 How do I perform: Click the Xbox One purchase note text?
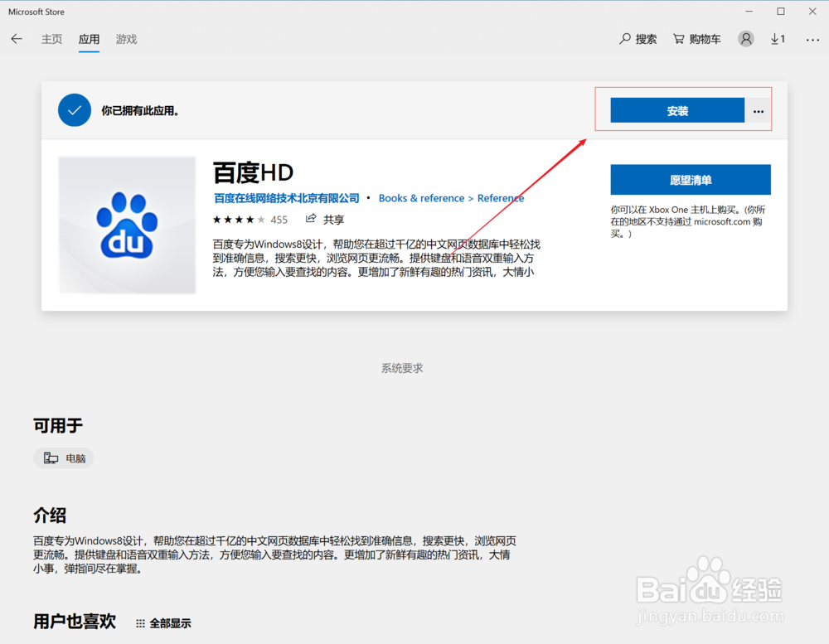(x=688, y=221)
